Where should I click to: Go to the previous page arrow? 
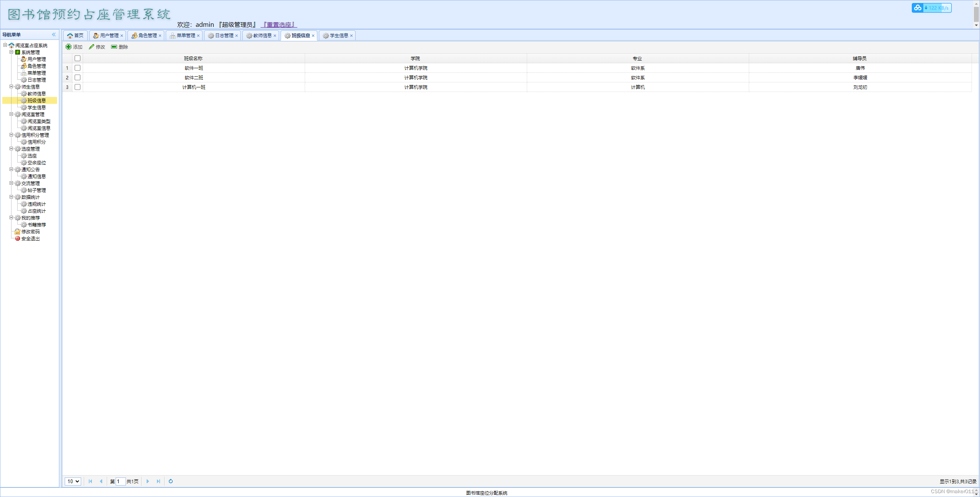101,481
